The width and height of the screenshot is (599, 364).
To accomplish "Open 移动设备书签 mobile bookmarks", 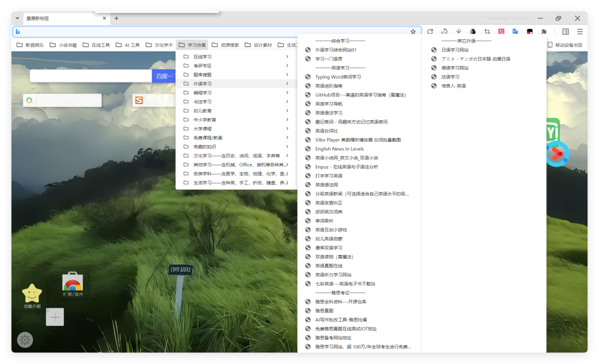I will (x=565, y=45).
